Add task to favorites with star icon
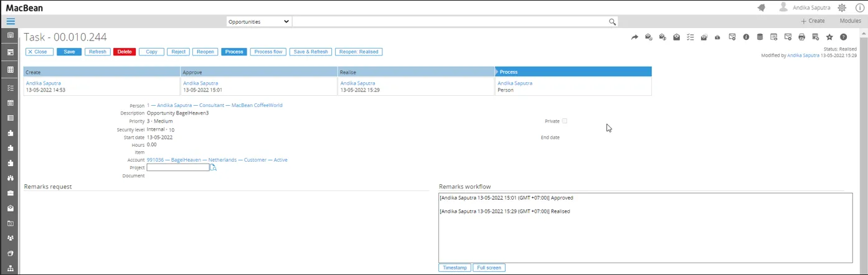The width and height of the screenshot is (868, 275). coord(829,37)
